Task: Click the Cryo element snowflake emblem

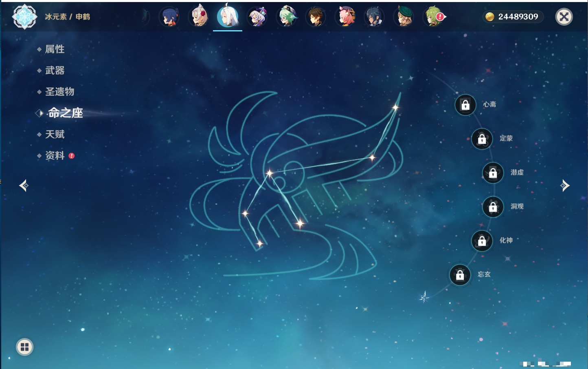Action: [x=24, y=17]
